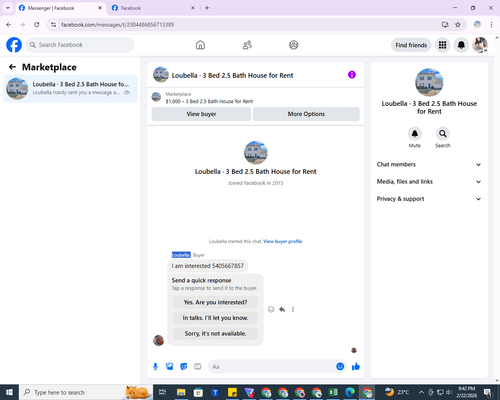
Task: Open the Menu grid icon
Action: point(442,45)
